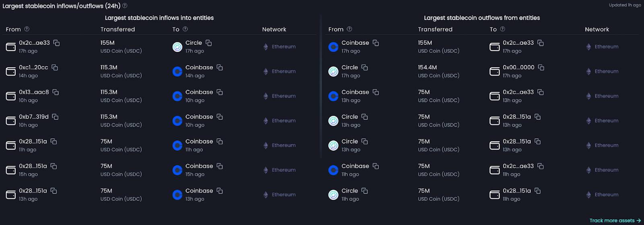Copy the 0x13...aac8 wallet address
Viewport: 644px width, 225px height.
point(56,92)
